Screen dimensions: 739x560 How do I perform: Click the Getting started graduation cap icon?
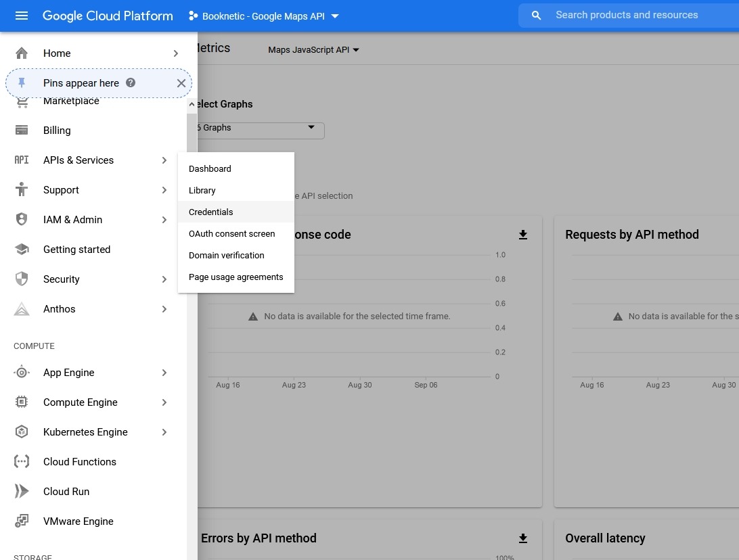tap(22, 249)
